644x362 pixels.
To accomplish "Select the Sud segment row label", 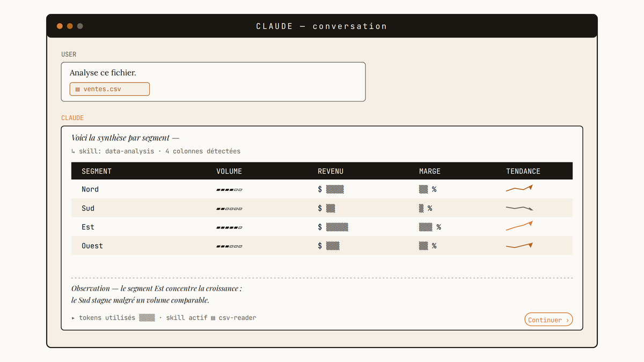I will 88,208.
